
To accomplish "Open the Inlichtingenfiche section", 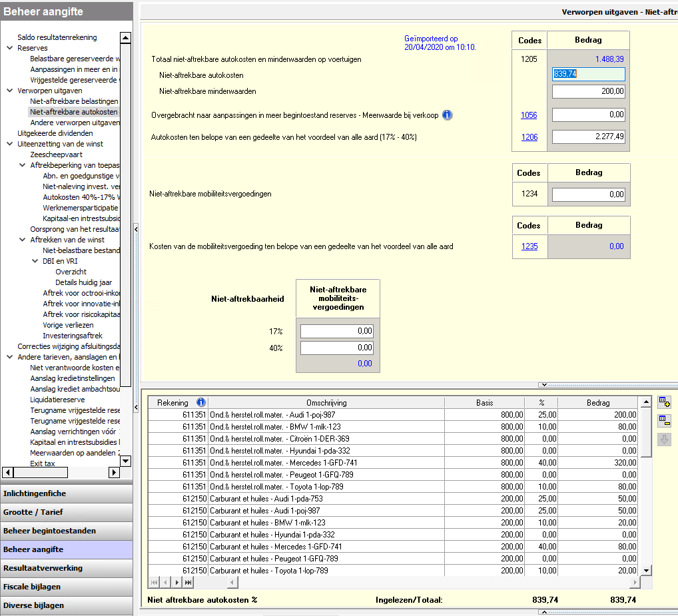I will (x=67, y=493).
